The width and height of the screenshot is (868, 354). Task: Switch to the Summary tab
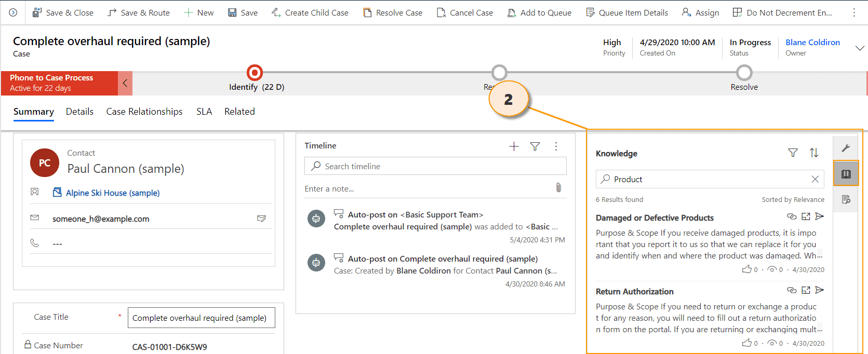pyautogui.click(x=34, y=112)
